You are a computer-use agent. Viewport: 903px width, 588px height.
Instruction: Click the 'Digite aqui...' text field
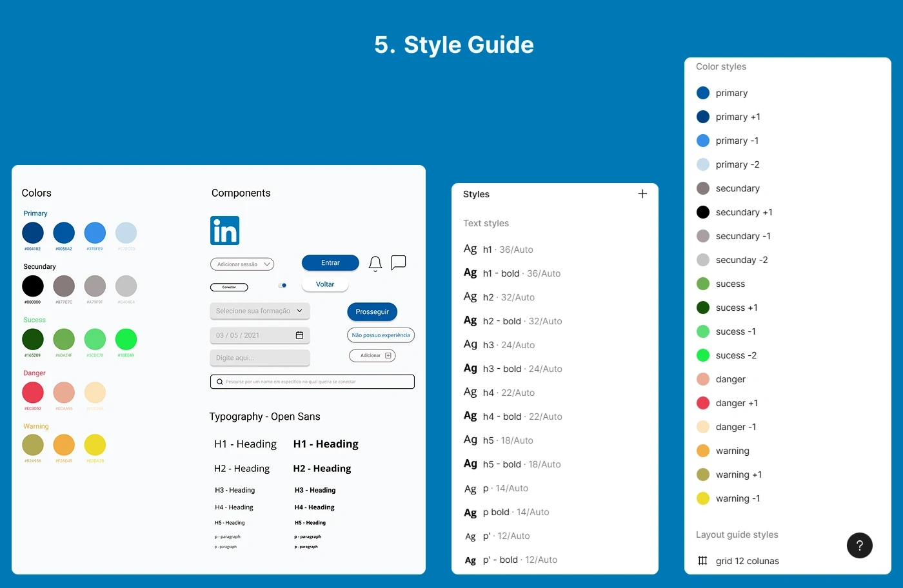(x=260, y=358)
